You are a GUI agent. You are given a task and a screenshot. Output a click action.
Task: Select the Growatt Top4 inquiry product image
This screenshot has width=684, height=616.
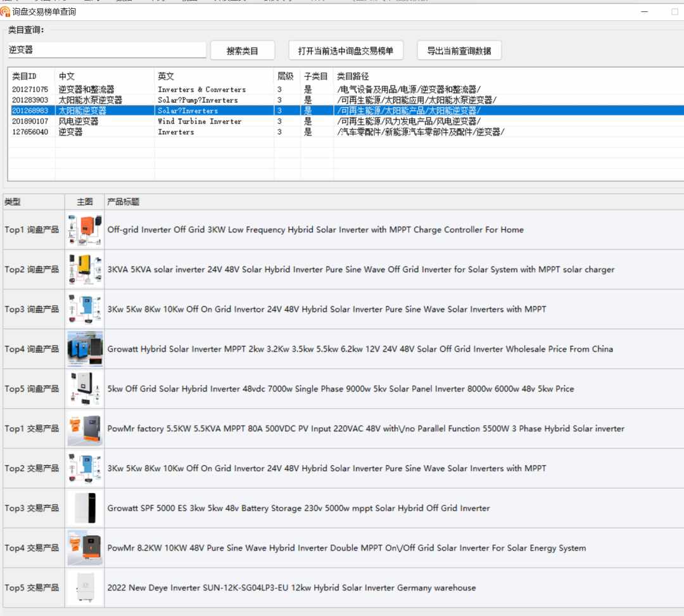[85, 349]
